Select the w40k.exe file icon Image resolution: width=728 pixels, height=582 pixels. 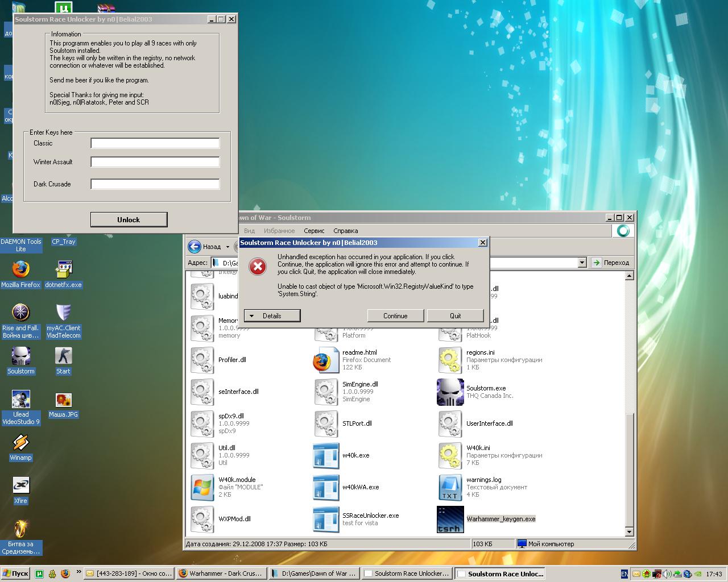(326, 456)
